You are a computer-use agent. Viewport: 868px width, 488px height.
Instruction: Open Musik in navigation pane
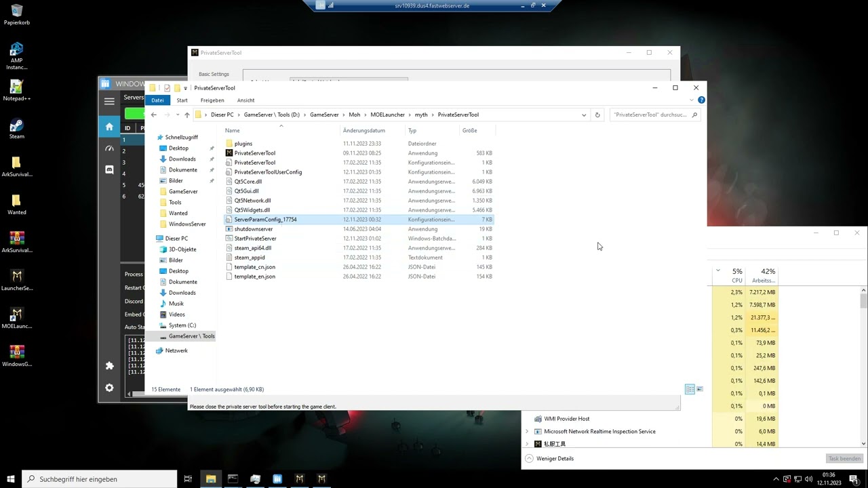pyautogui.click(x=176, y=304)
